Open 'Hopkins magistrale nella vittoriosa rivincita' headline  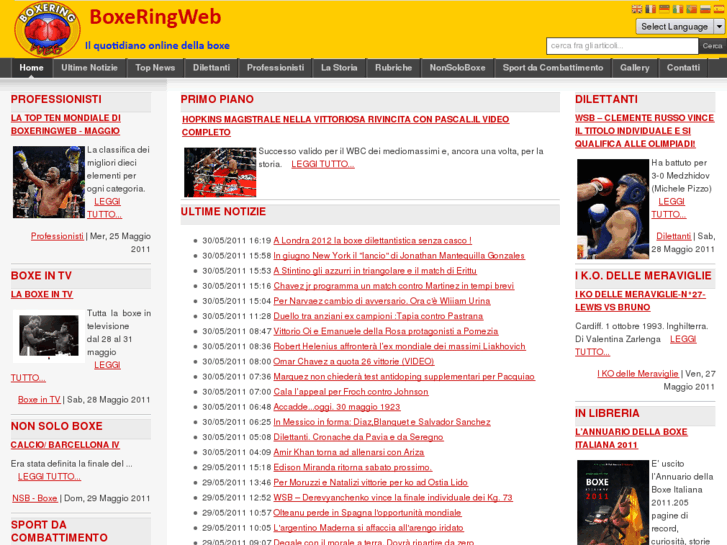(x=345, y=126)
